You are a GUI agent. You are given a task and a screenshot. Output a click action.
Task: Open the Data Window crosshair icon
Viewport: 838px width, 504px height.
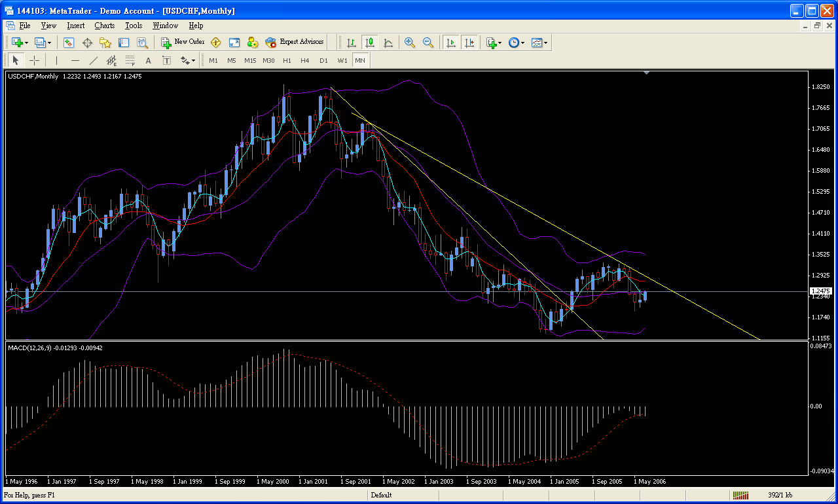(x=87, y=43)
